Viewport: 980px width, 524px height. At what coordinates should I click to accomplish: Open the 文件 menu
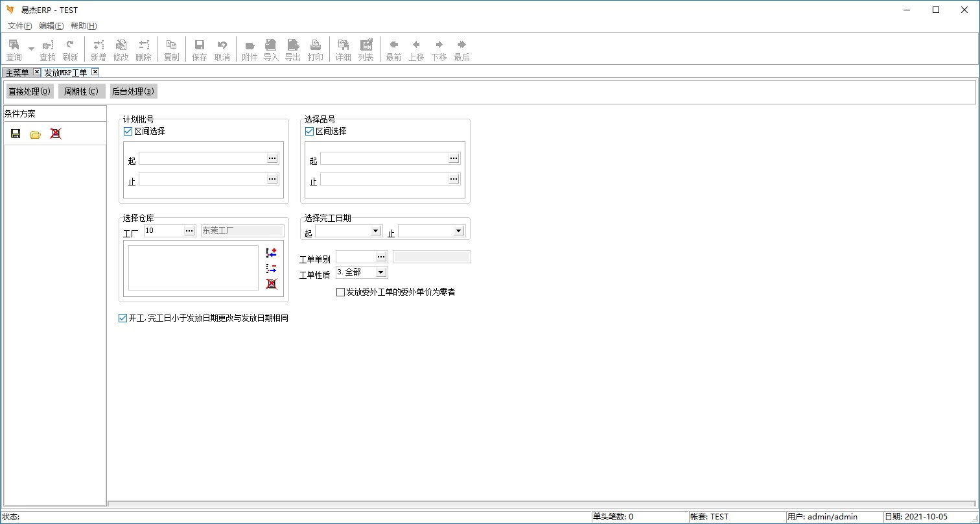click(x=19, y=26)
